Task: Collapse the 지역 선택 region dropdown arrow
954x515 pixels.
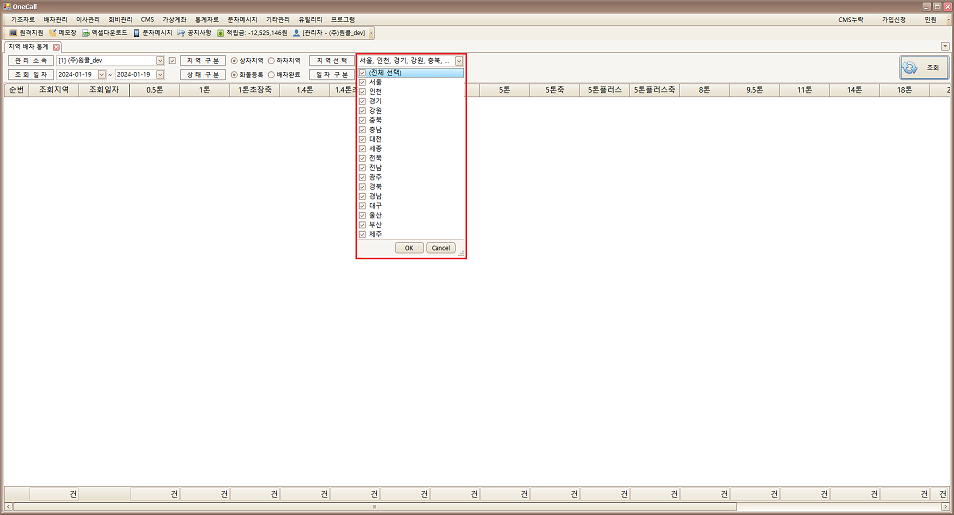Action: click(x=459, y=61)
